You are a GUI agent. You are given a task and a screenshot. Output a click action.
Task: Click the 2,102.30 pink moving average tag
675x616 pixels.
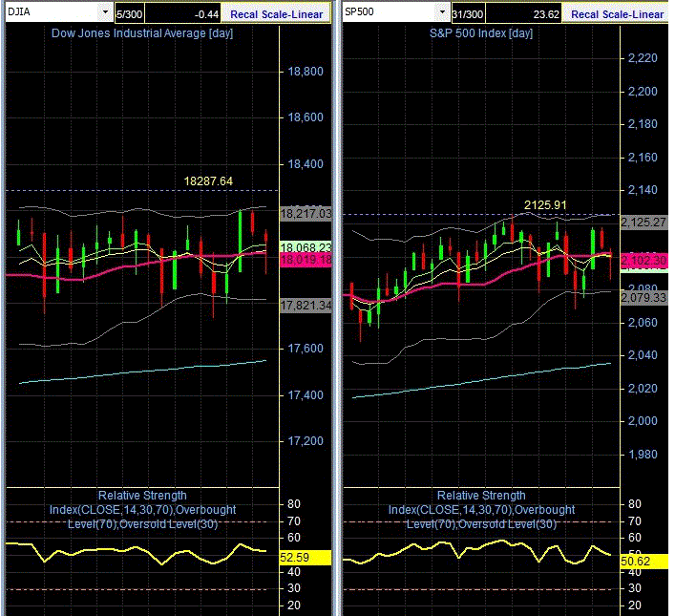point(644,260)
